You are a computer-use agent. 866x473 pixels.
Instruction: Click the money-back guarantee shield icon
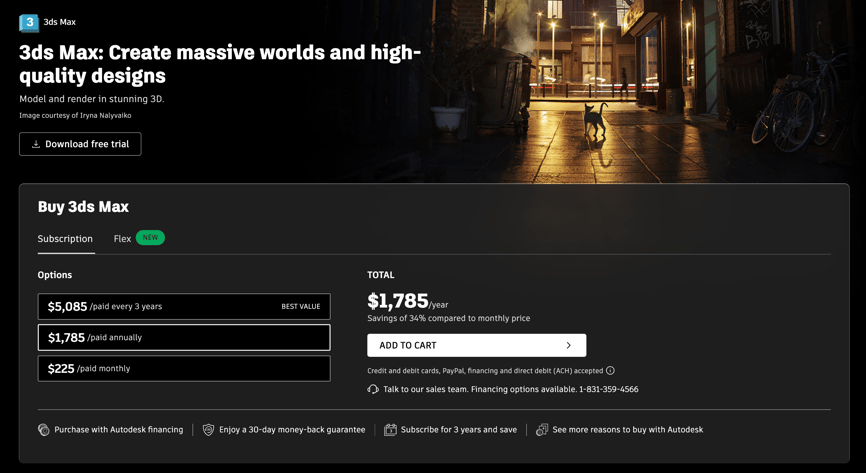[208, 430]
